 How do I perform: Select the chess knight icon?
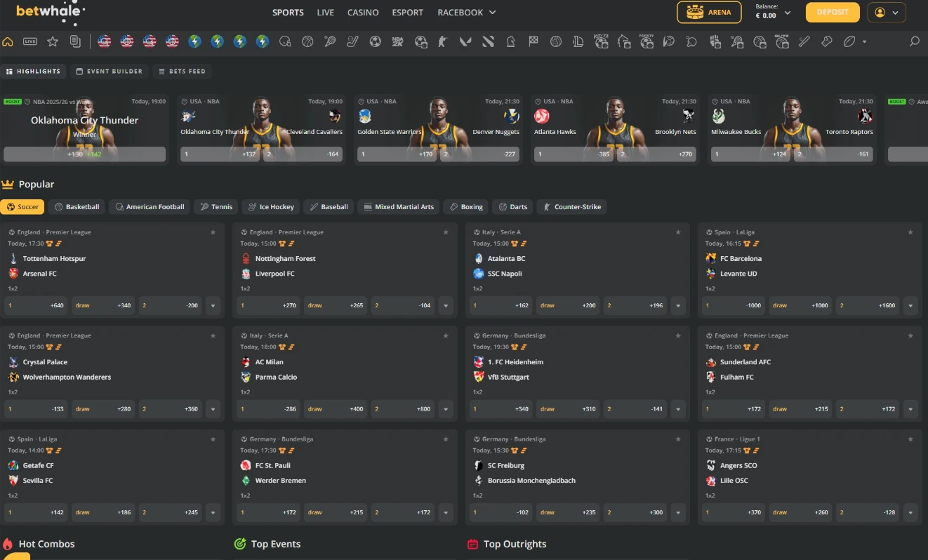(510, 42)
